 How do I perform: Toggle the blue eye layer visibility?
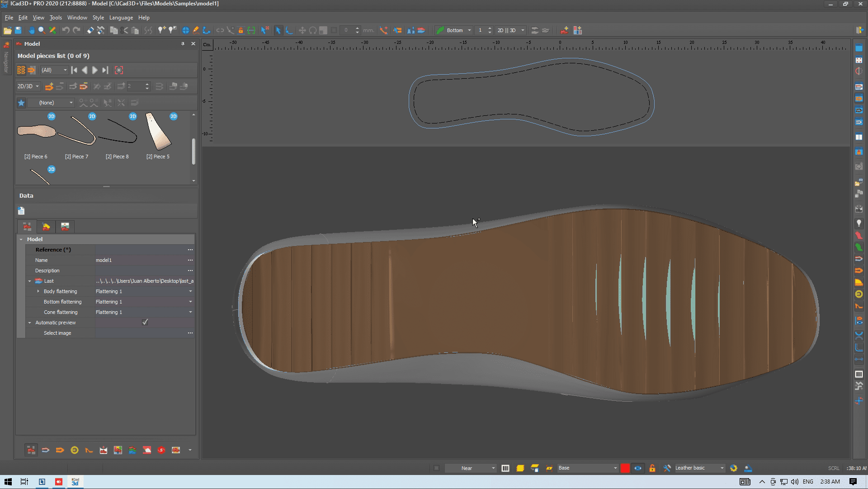tap(637, 468)
